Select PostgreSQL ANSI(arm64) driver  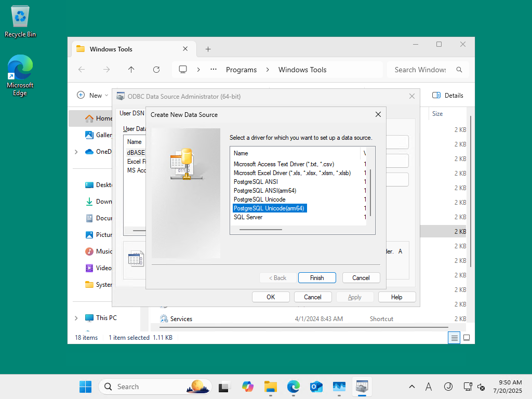tap(265, 191)
